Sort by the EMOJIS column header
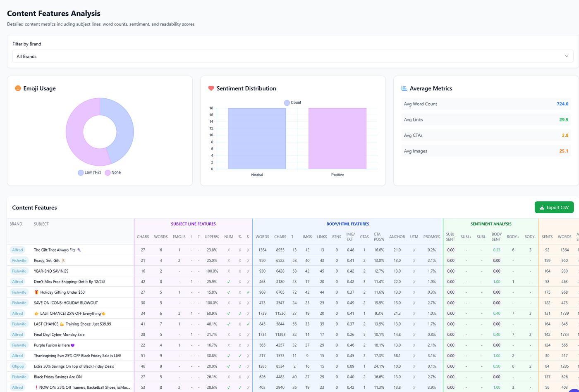Screen dimensions: 579x392 (179, 237)
